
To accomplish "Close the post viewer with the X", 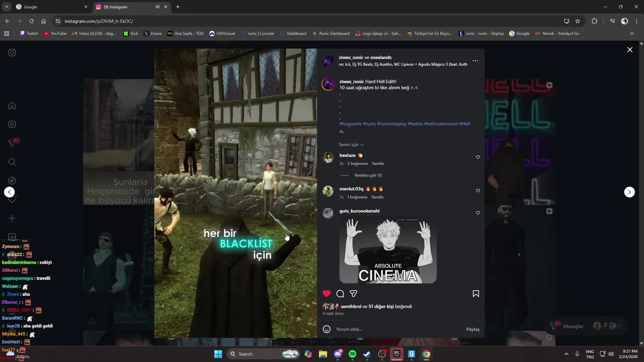I will [x=629, y=49].
